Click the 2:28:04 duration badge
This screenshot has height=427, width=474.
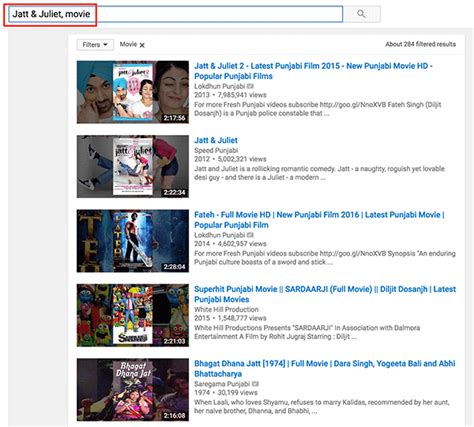(x=174, y=267)
